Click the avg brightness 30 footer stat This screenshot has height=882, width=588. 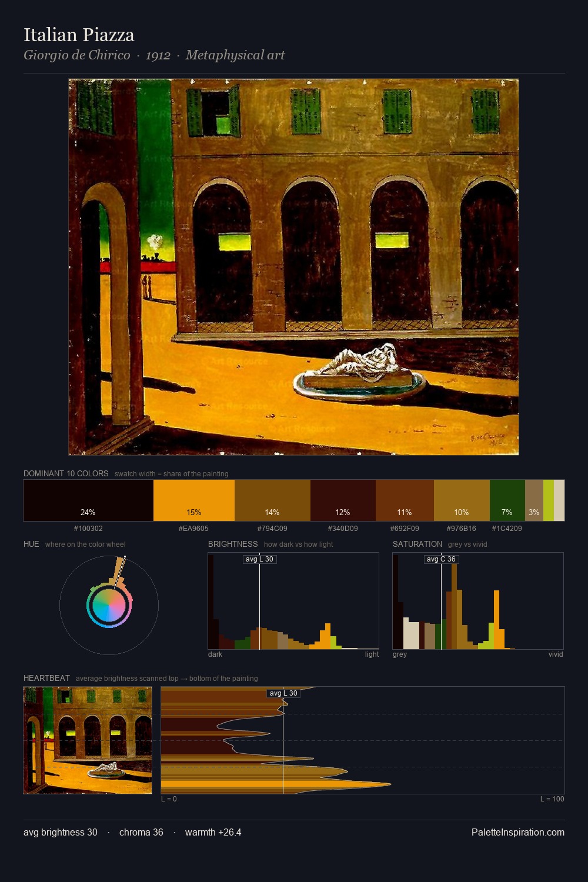[61, 832]
